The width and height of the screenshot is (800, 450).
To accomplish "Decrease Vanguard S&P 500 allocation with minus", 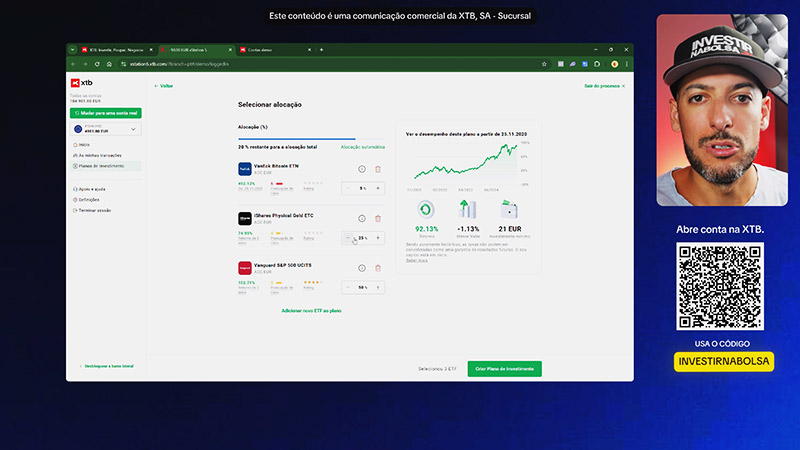I will 348,287.
